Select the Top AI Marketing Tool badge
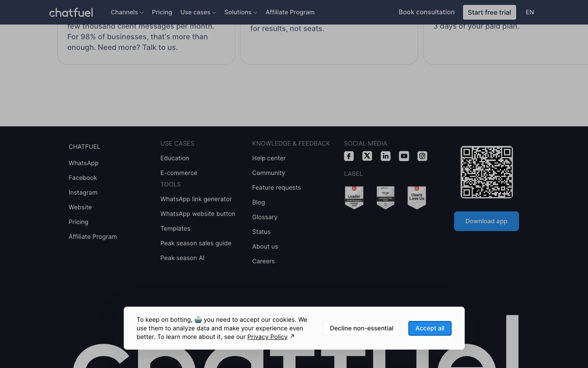588x368 pixels. [385, 197]
